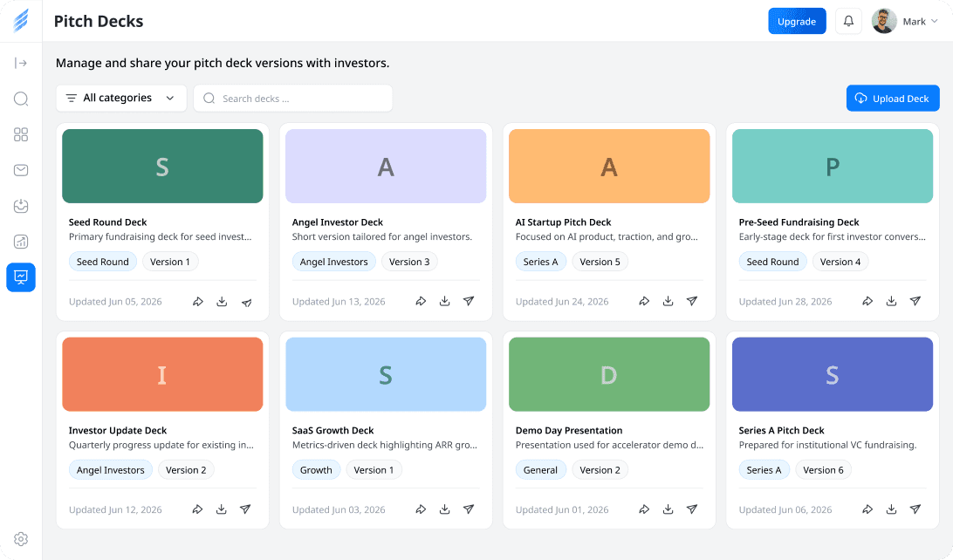Send the AI Startup Pitch Deck
The image size is (953, 560).
pos(692,301)
